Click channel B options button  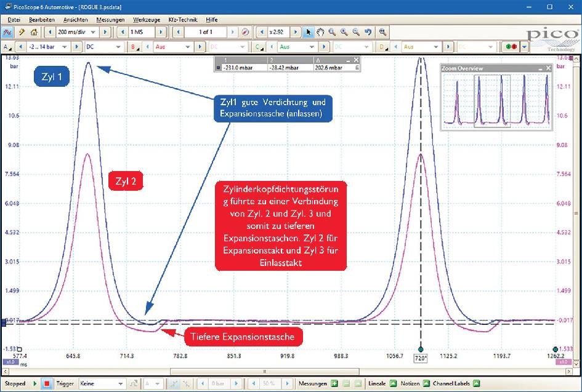[x=134, y=47]
